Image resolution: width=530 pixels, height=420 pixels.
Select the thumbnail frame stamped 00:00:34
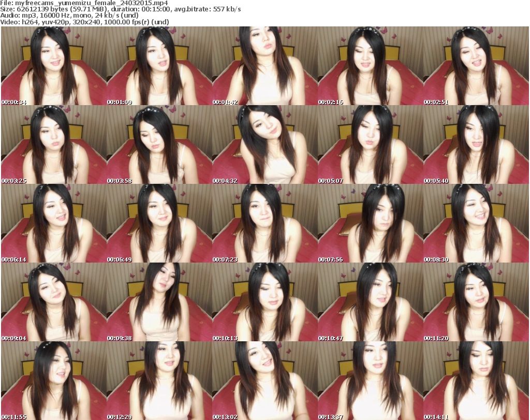pos(54,66)
